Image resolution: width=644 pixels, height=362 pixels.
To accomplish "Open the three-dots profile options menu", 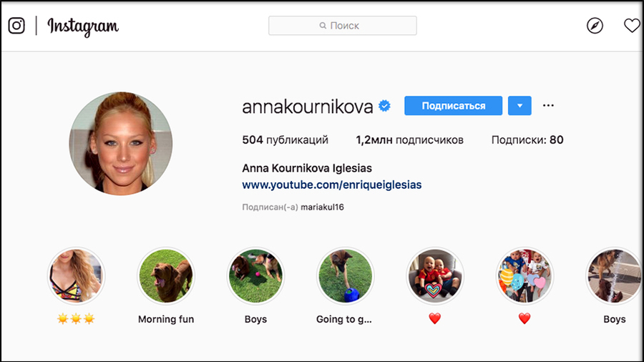I will tap(548, 105).
